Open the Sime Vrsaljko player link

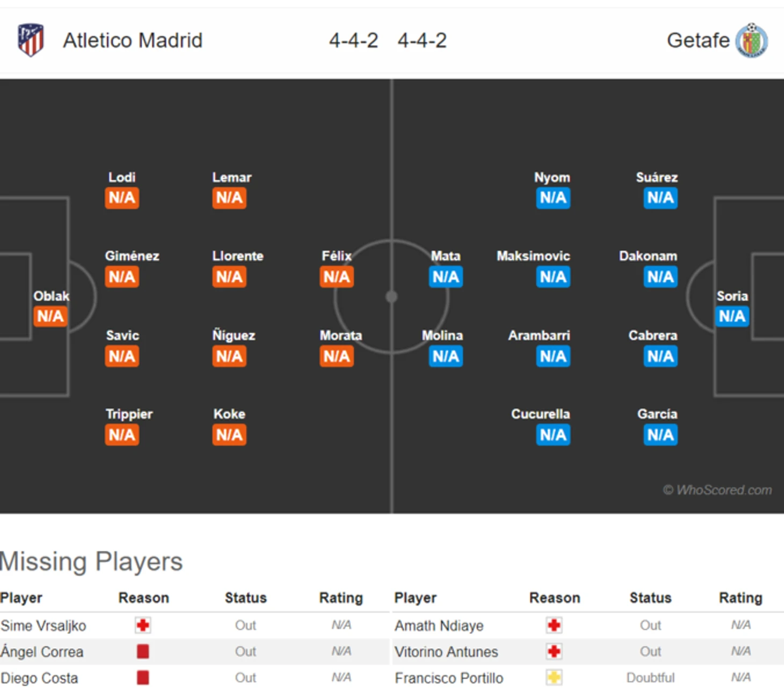point(43,626)
